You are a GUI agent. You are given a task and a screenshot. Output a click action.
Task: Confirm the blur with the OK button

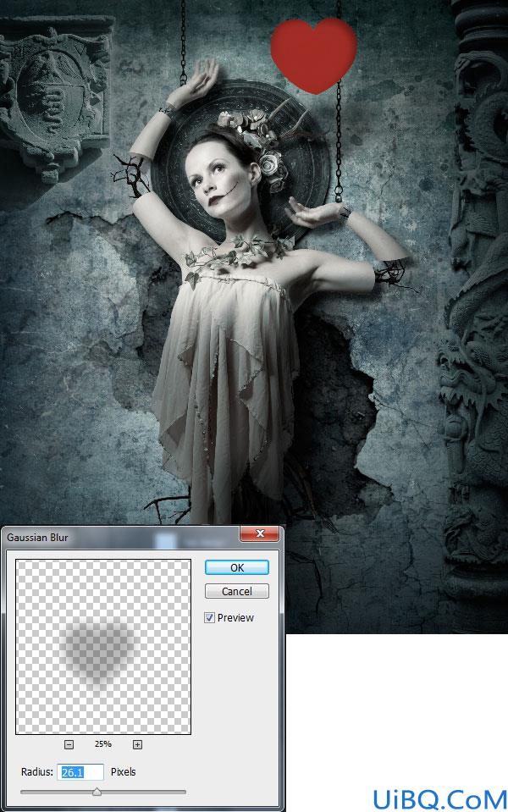(237, 567)
